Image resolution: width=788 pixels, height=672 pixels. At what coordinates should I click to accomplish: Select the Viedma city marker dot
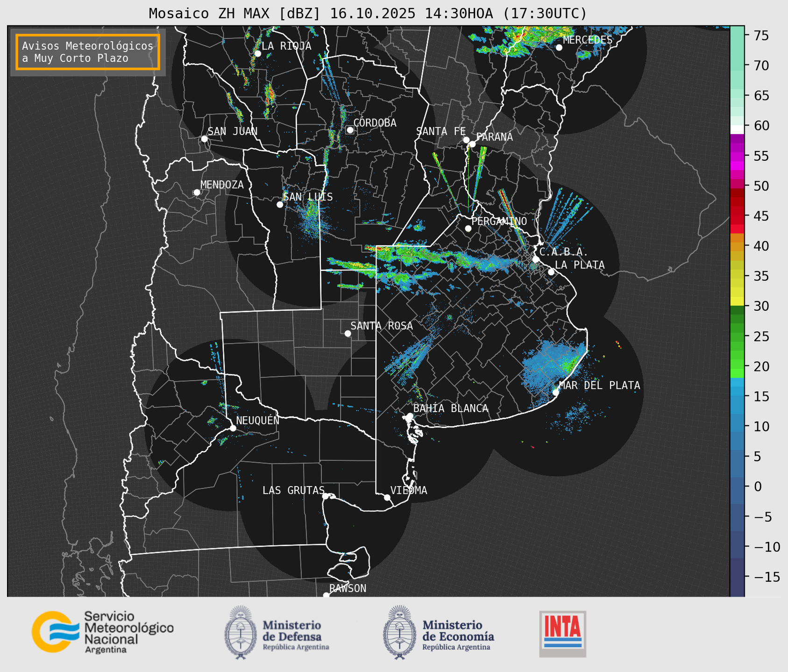click(387, 497)
